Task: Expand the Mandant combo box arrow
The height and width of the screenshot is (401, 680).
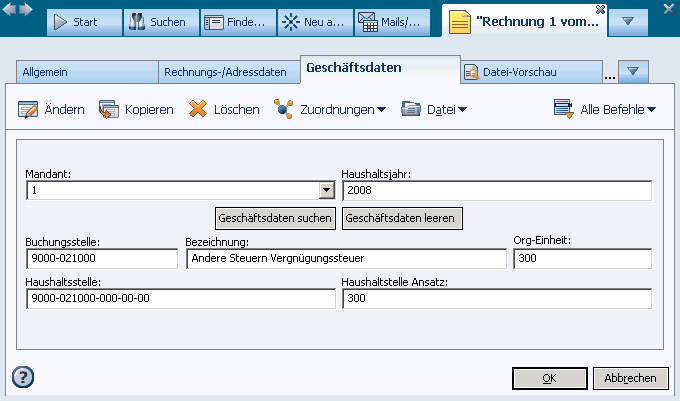Action: coord(326,191)
